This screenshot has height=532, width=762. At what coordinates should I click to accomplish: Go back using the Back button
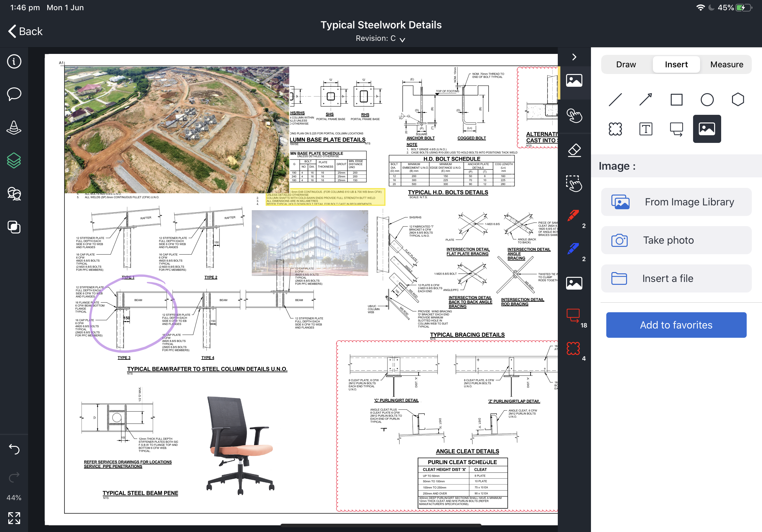coord(26,31)
